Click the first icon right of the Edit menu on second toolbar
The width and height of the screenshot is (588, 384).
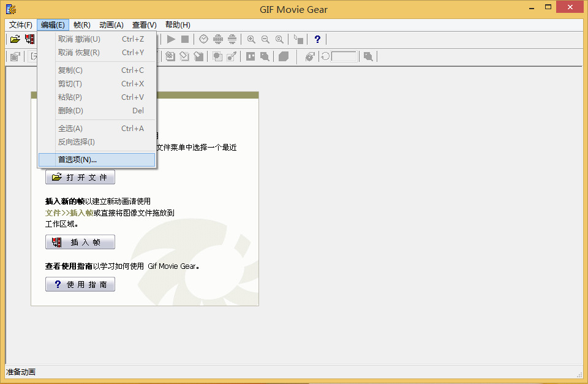pos(170,56)
